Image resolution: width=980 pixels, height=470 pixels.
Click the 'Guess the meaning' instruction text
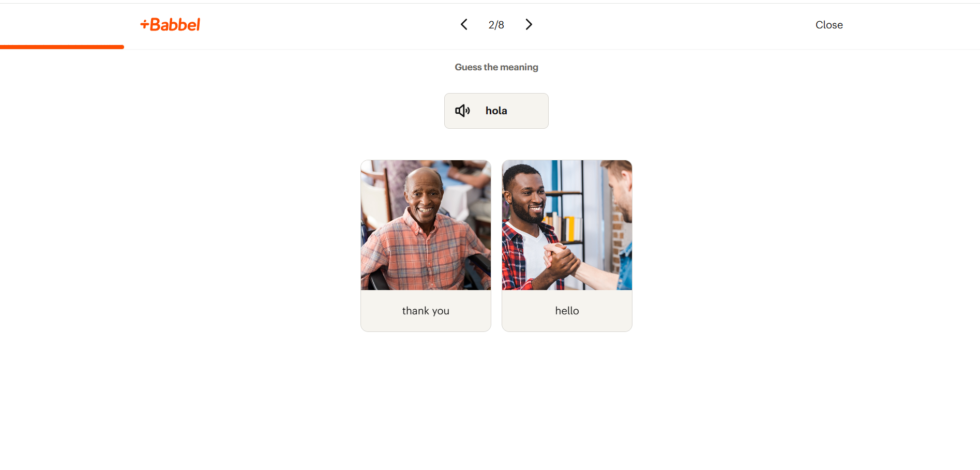(496, 67)
